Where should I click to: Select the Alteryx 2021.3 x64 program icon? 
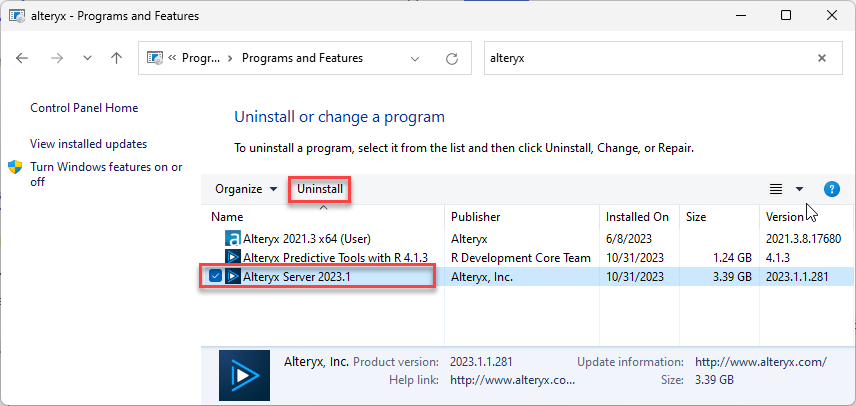233,239
